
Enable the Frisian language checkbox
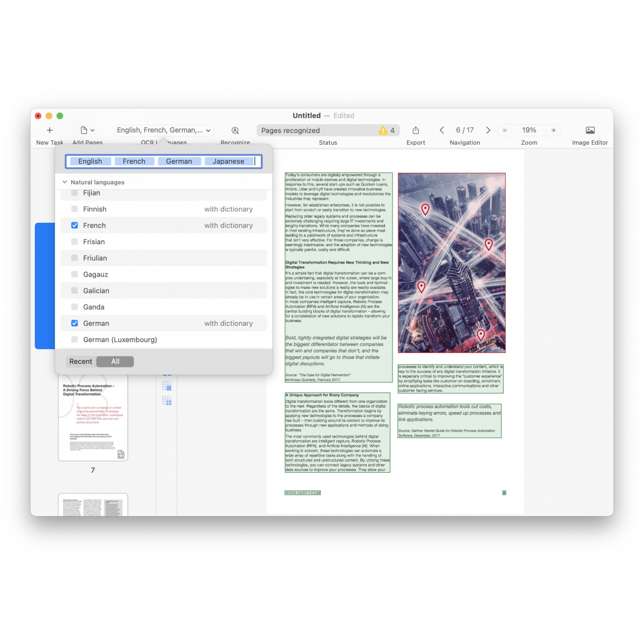pos(74,242)
